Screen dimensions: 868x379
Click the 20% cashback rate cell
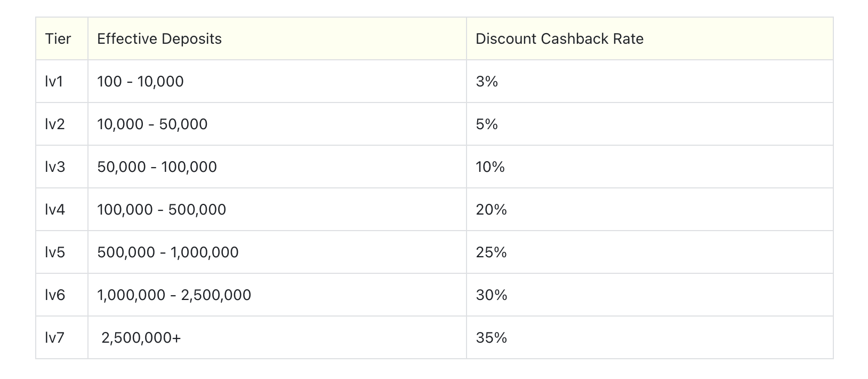click(649, 209)
